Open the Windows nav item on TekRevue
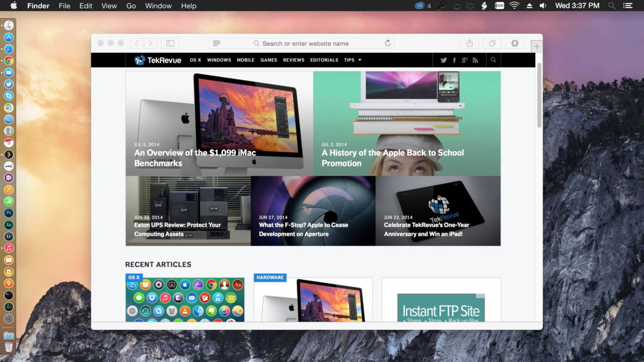Image resolution: width=644 pixels, height=362 pixels. 219,60
